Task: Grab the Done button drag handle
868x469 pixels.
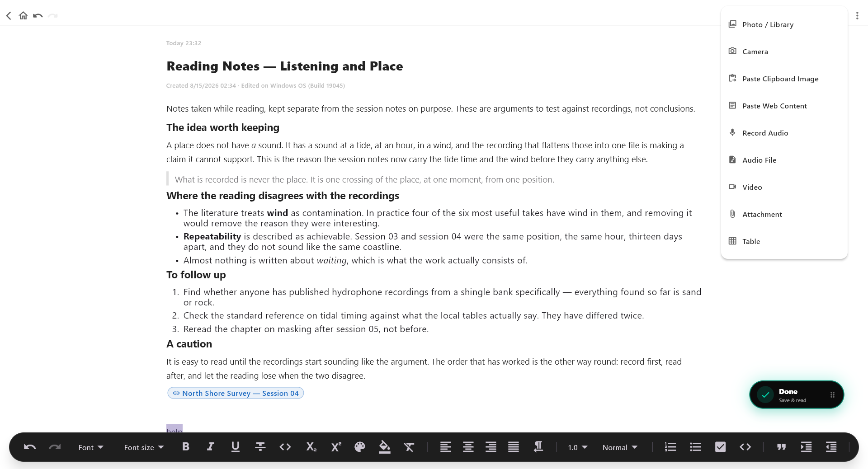Action: pos(832,395)
